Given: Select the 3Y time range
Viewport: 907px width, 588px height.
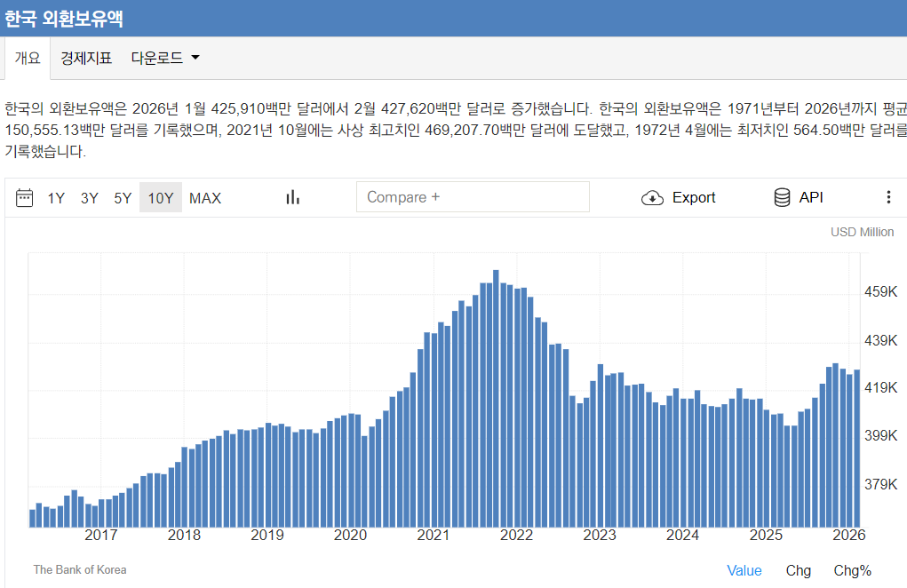Looking at the screenshot, I should point(89,198).
